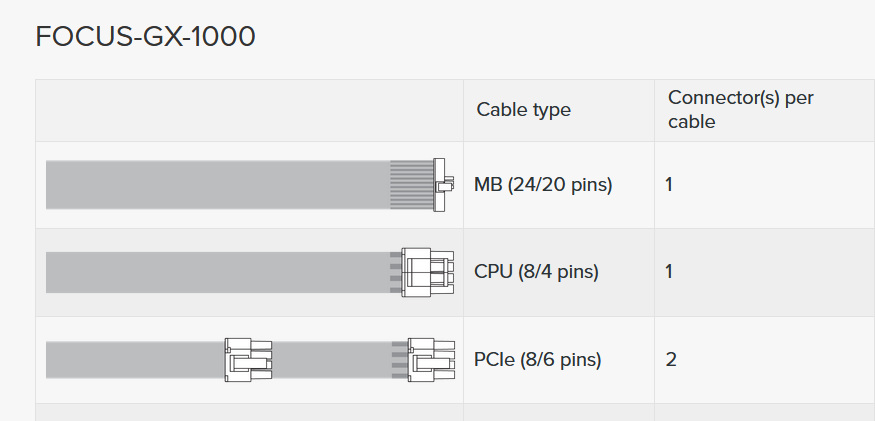Click the empty header cell above cable images
875x421 pixels.
point(249,110)
